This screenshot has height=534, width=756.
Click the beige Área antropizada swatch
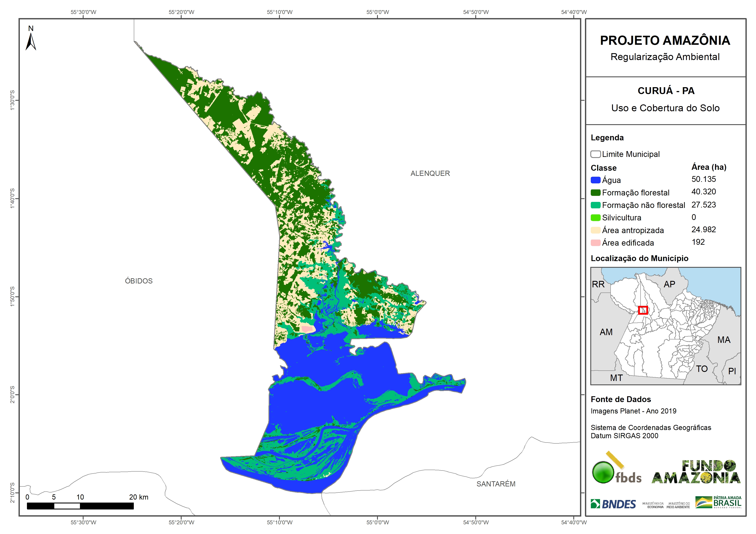pos(595,230)
